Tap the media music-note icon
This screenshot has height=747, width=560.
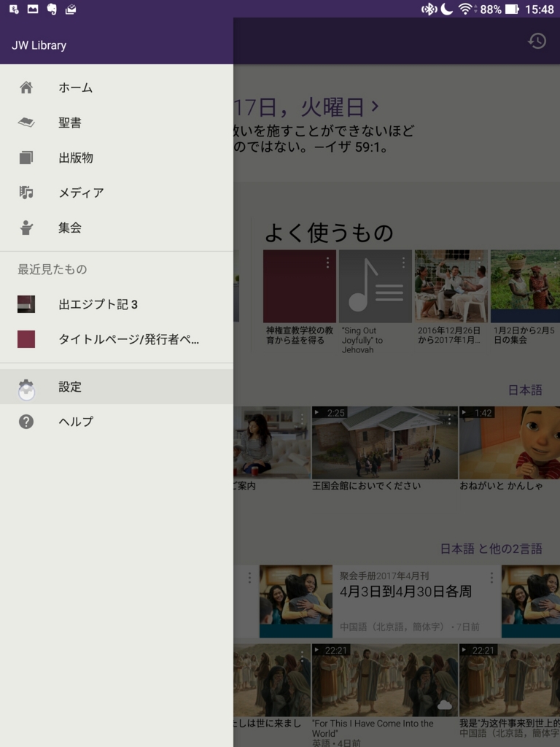(26, 193)
